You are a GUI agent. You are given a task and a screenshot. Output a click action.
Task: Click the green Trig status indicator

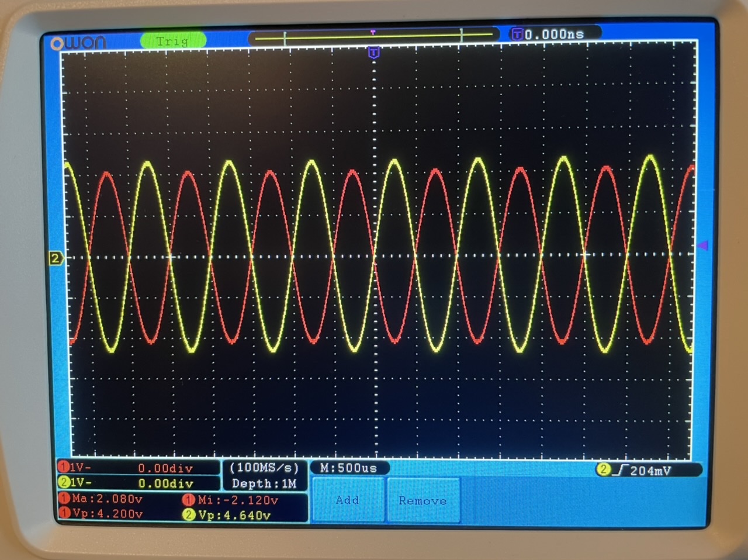pyautogui.click(x=173, y=41)
